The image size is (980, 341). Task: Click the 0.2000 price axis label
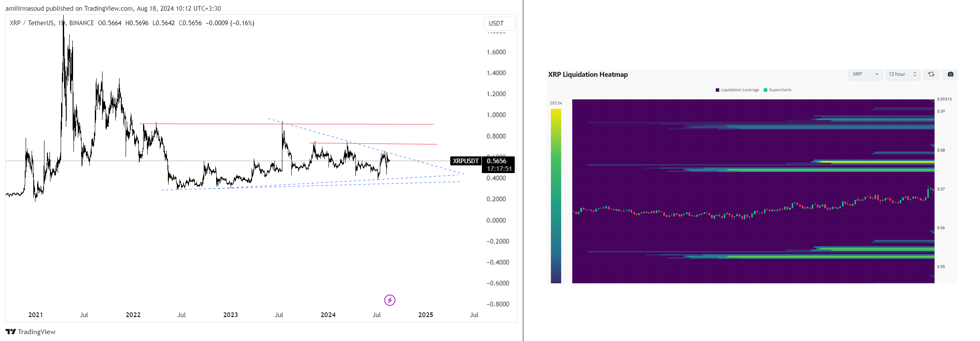496,199
